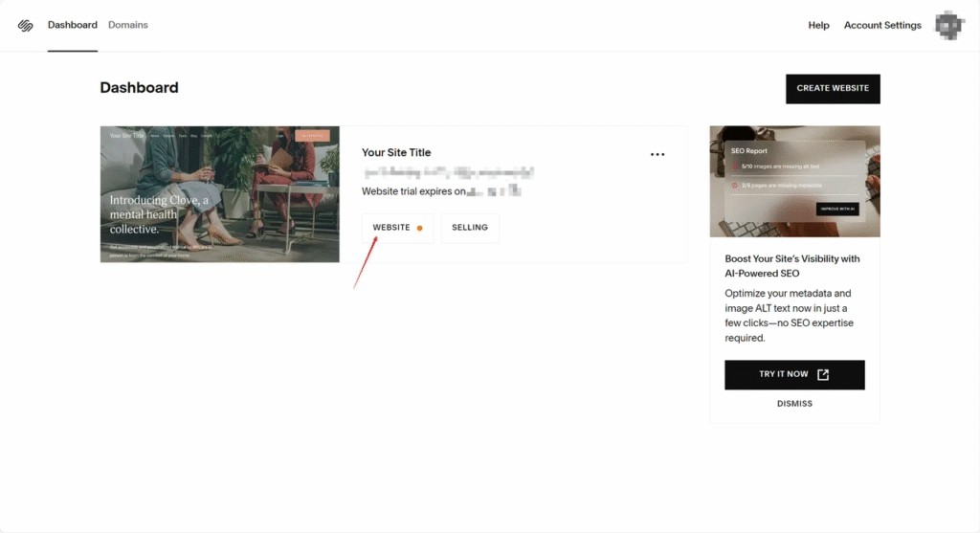Click the Your Site Title heading
980x533 pixels.
(396, 152)
